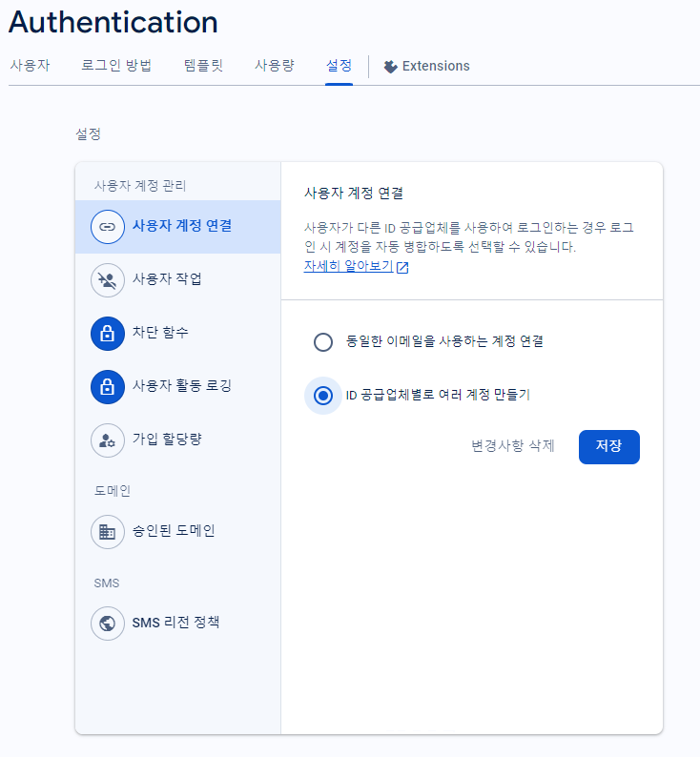The image size is (700, 757).
Task: Open 차단 함수 settings
Action: (177, 334)
